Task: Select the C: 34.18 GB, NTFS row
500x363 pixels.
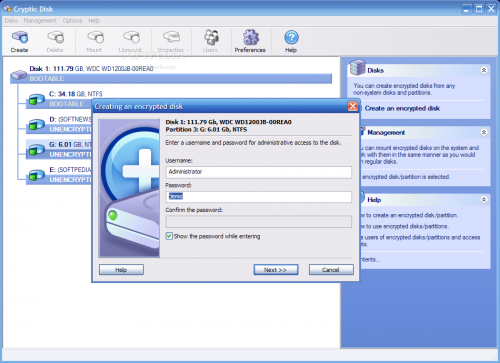Action: tap(76, 94)
